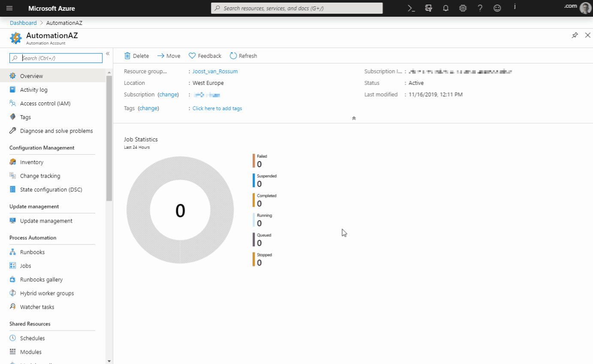The width and height of the screenshot is (593, 364).
Task: Open the Joost_van_Rossum resource group
Action: click(x=215, y=71)
